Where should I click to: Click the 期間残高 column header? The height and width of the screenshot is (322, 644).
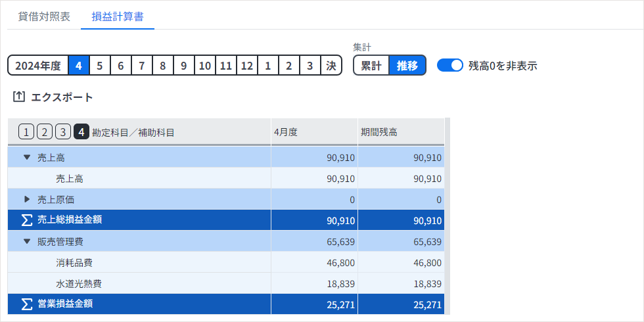pyautogui.click(x=400, y=132)
